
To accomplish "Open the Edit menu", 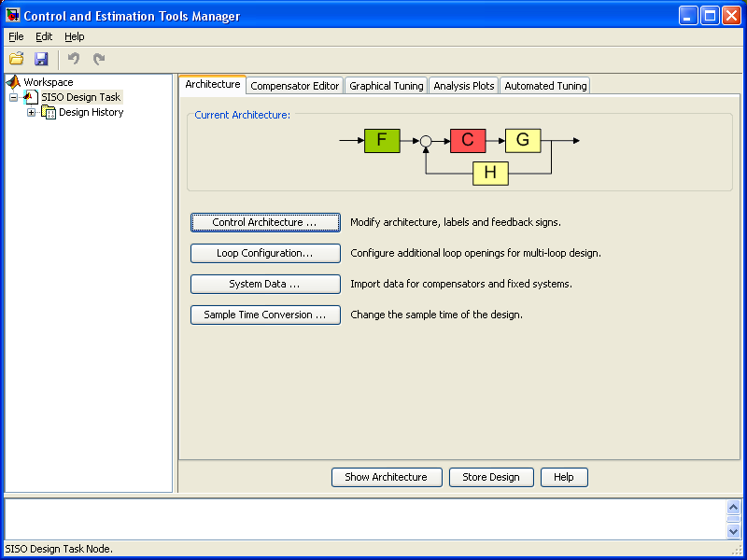I will point(44,36).
